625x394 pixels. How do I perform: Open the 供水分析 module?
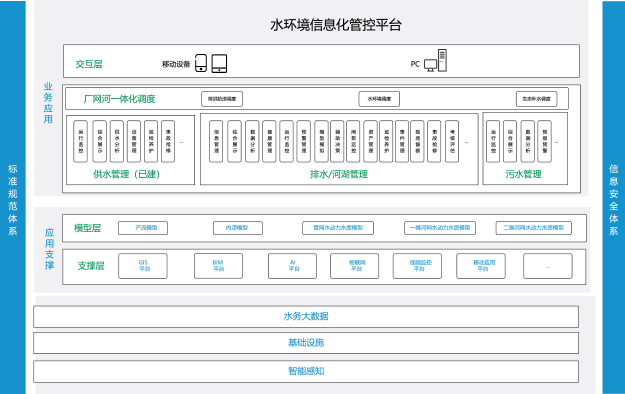(x=117, y=141)
